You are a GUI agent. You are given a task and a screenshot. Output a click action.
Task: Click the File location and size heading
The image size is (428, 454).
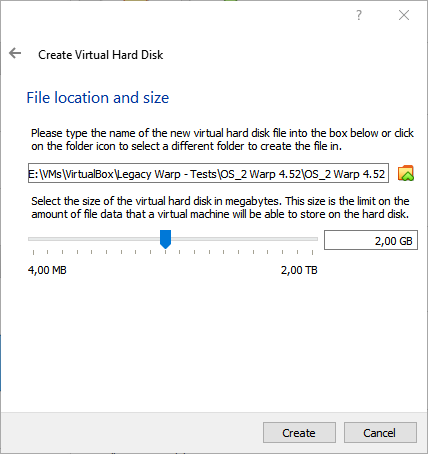coord(98,98)
